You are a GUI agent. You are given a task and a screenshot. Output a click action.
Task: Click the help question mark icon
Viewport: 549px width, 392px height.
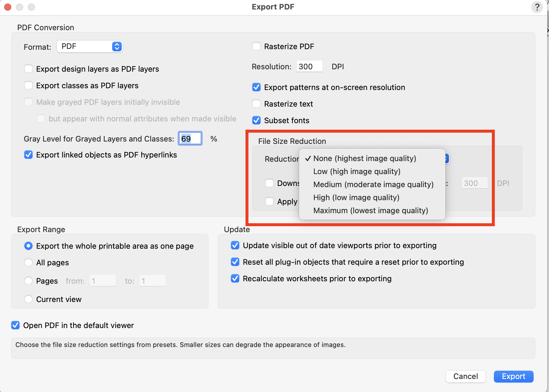pyautogui.click(x=537, y=7)
